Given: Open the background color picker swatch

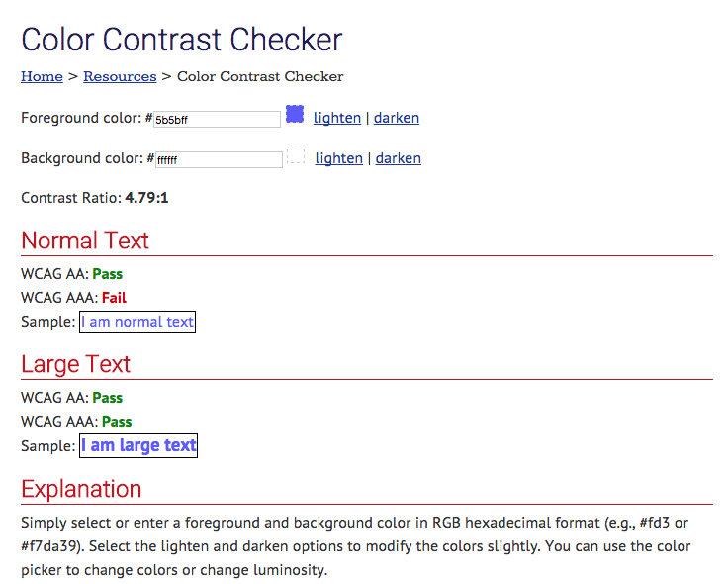Looking at the screenshot, I should click(x=296, y=155).
